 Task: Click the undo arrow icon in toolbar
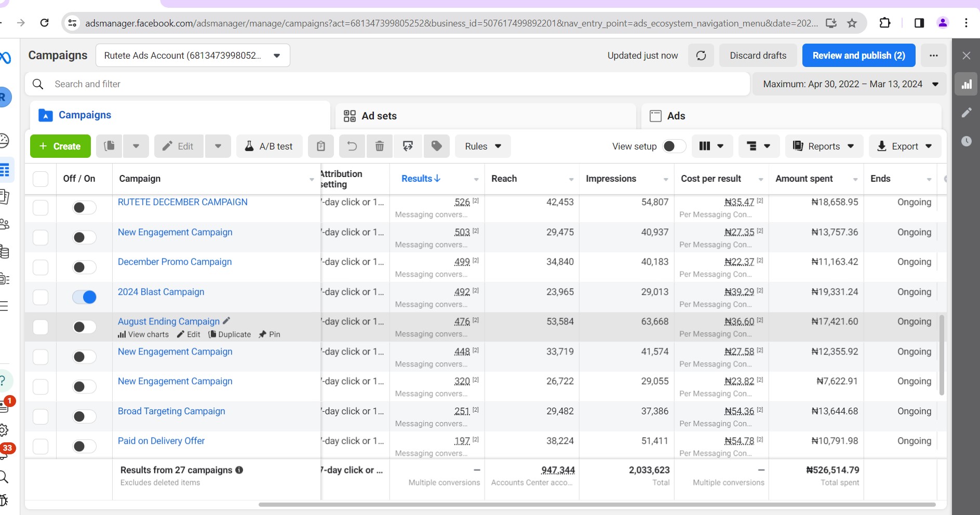click(352, 146)
